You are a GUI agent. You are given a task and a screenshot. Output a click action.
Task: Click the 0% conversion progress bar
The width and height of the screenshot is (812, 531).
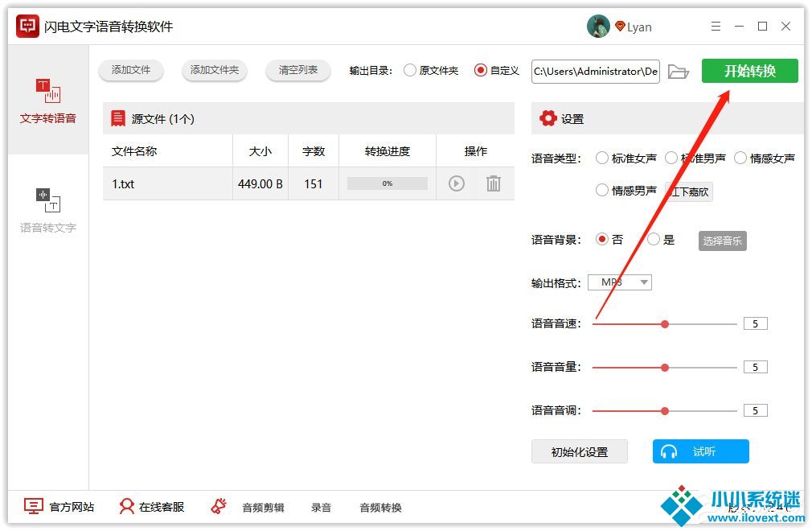(388, 183)
